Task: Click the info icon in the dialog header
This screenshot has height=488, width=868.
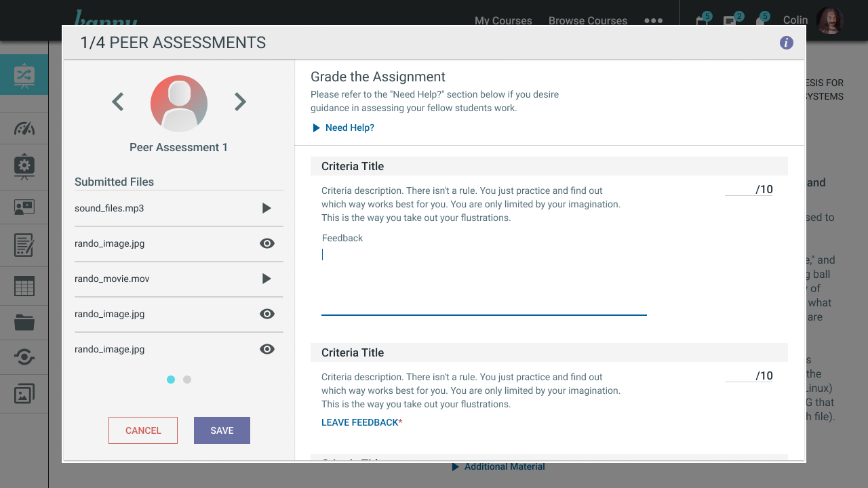Action: (787, 43)
